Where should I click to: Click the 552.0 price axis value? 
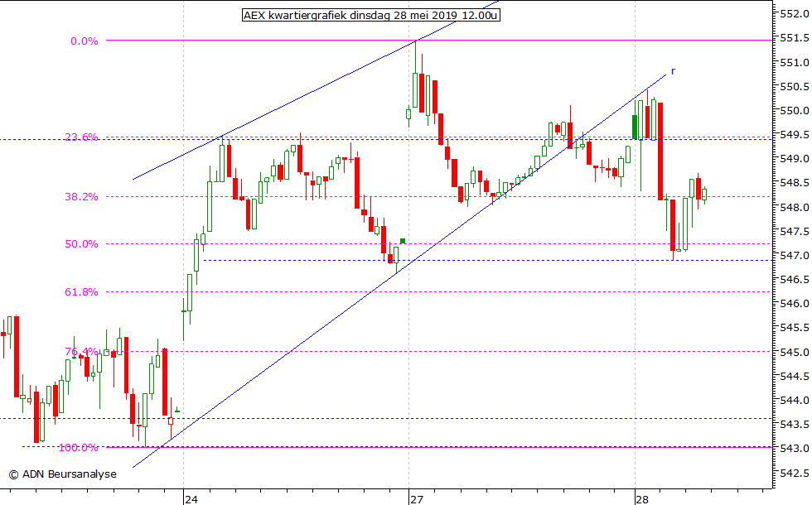pos(794,14)
